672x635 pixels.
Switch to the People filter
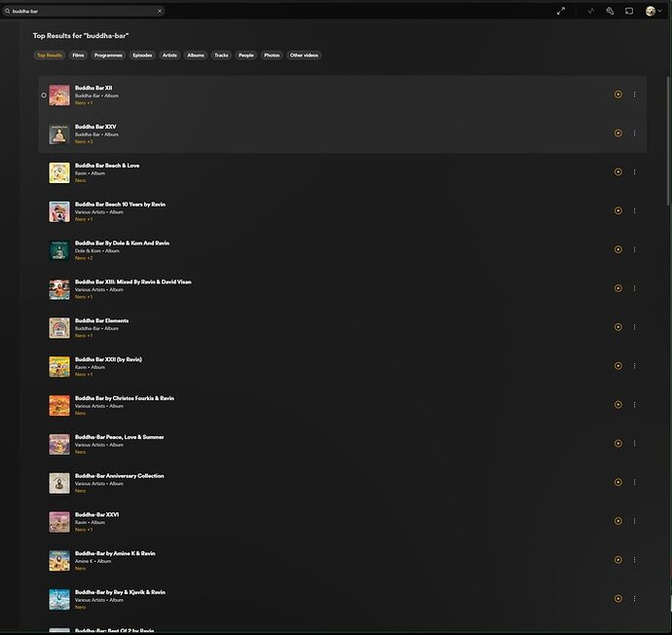pyautogui.click(x=246, y=56)
